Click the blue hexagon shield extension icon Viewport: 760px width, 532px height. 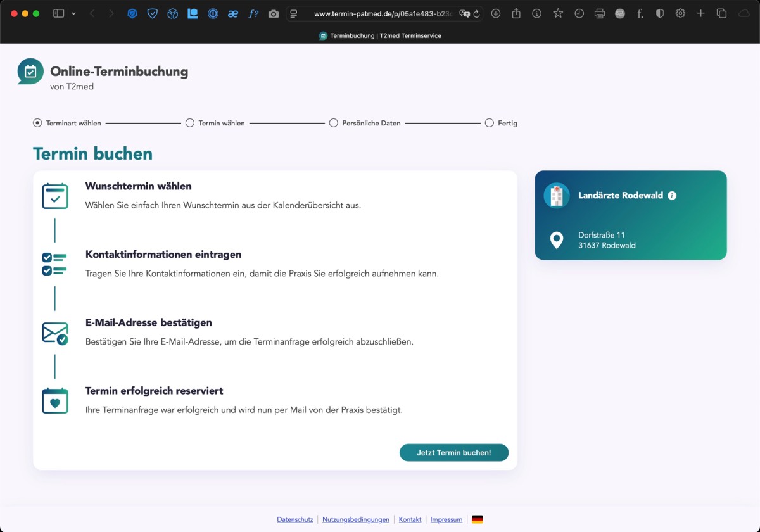tap(132, 13)
